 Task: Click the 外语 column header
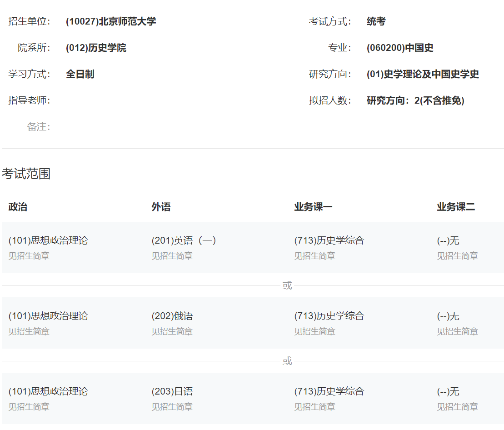click(x=161, y=207)
